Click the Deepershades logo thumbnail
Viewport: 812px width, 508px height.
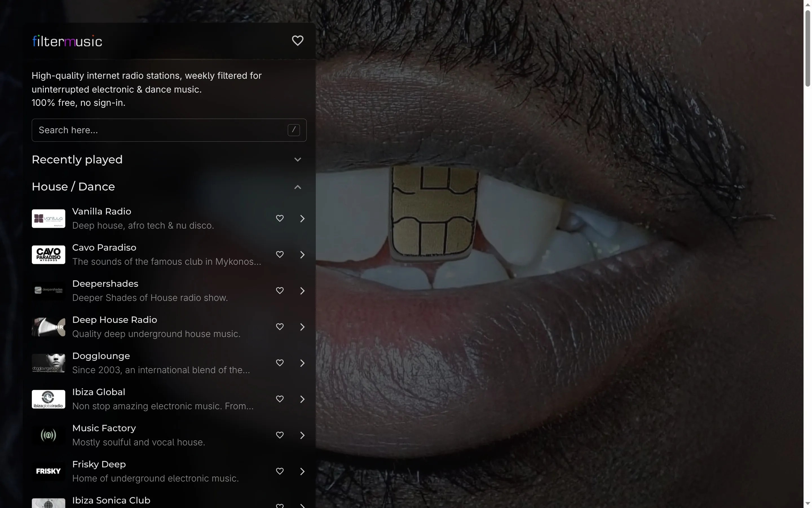click(48, 291)
